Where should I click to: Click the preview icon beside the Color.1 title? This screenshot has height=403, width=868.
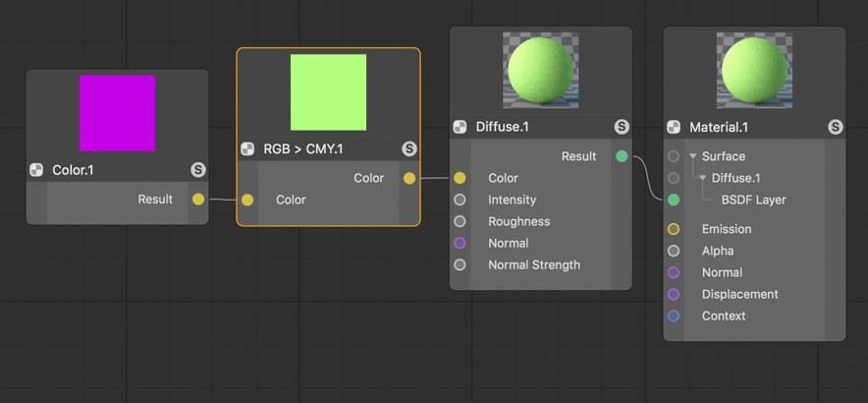tap(36, 170)
